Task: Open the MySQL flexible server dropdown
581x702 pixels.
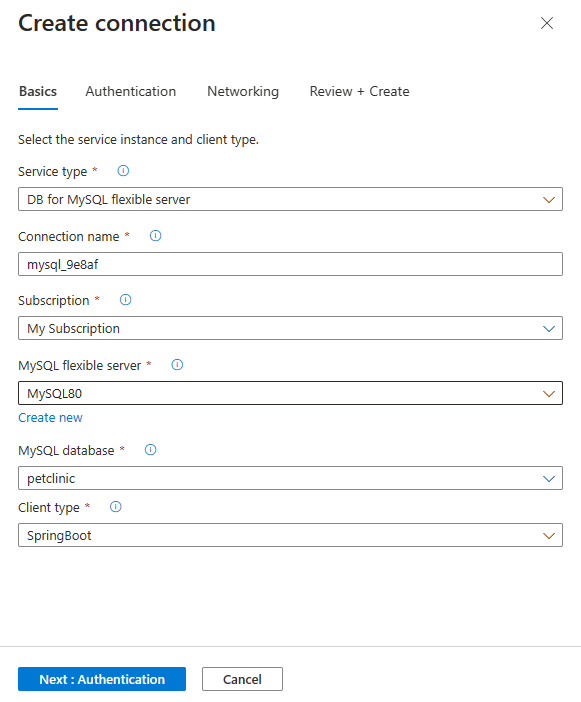Action: point(290,393)
